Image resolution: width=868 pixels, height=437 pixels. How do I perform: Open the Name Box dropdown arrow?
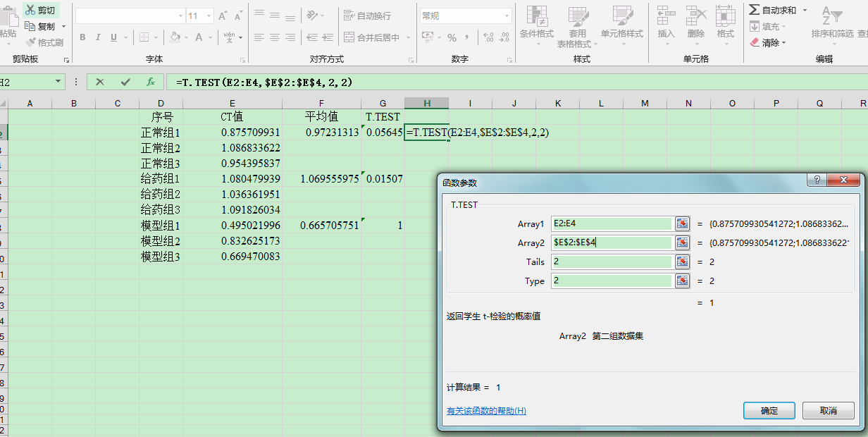58,82
